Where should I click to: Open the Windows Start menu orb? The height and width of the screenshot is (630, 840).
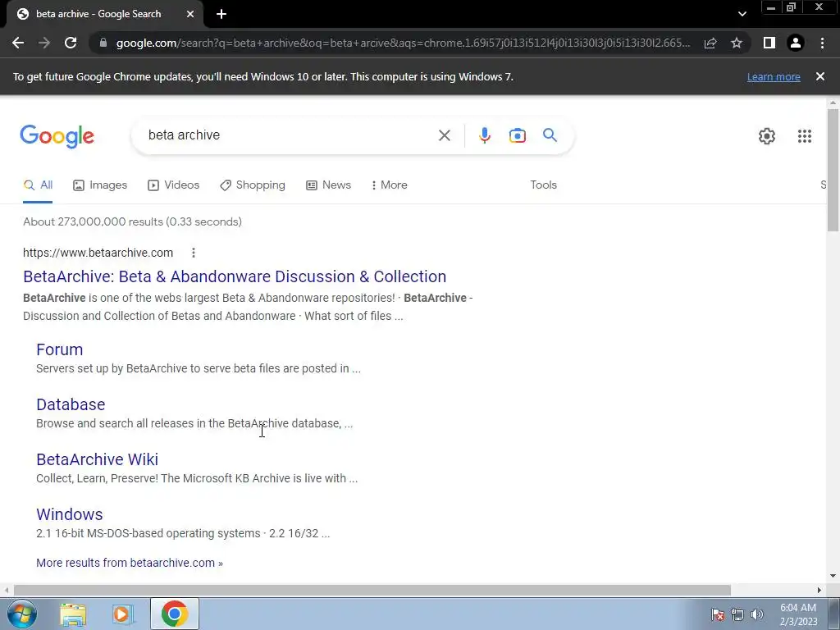22,614
